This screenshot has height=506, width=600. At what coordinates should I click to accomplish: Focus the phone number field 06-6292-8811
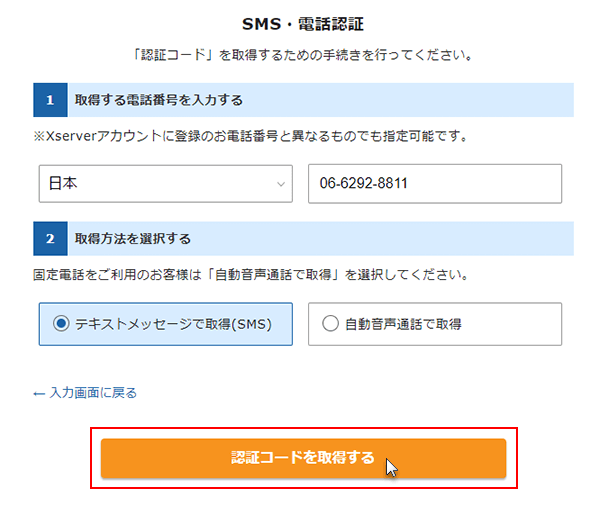pyautogui.click(x=434, y=184)
